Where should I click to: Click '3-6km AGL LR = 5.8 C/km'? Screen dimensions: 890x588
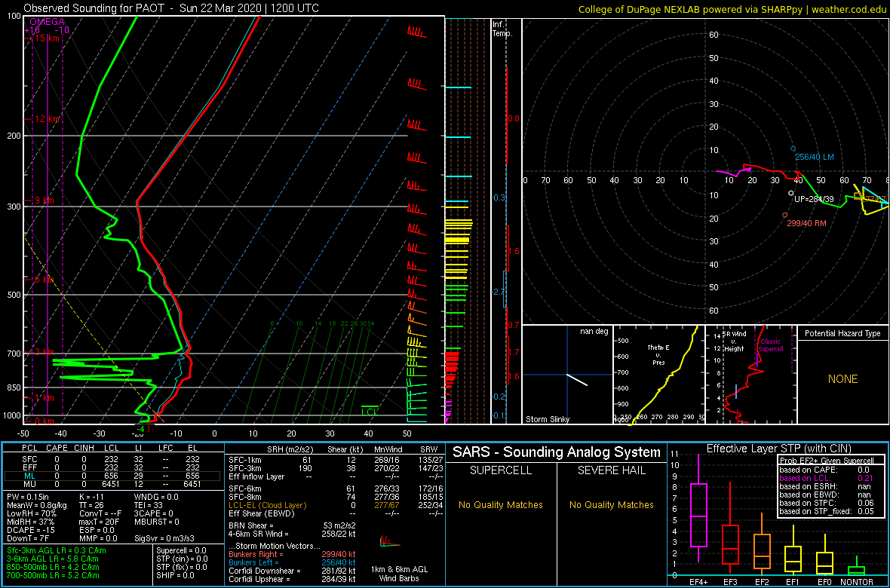(53, 559)
